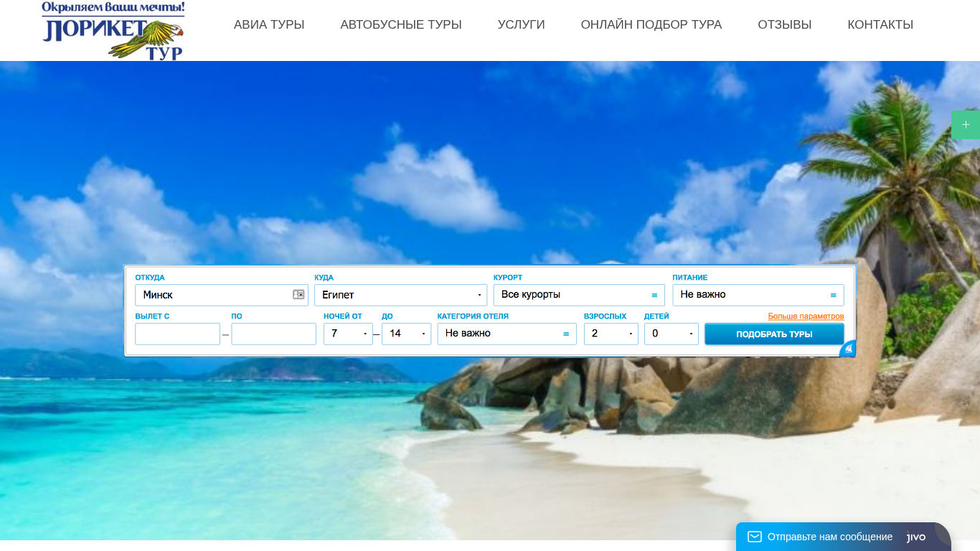The height and width of the screenshot is (551, 980).
Task: Click the envelope icon in chat widget
Action: [x=754, y=537]
